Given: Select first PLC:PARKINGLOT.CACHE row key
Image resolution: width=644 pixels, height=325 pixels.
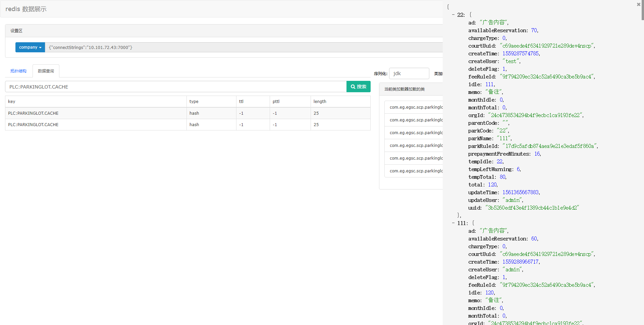Looking at the screenshot, I should pyautogui.click(x=33, y=113).
